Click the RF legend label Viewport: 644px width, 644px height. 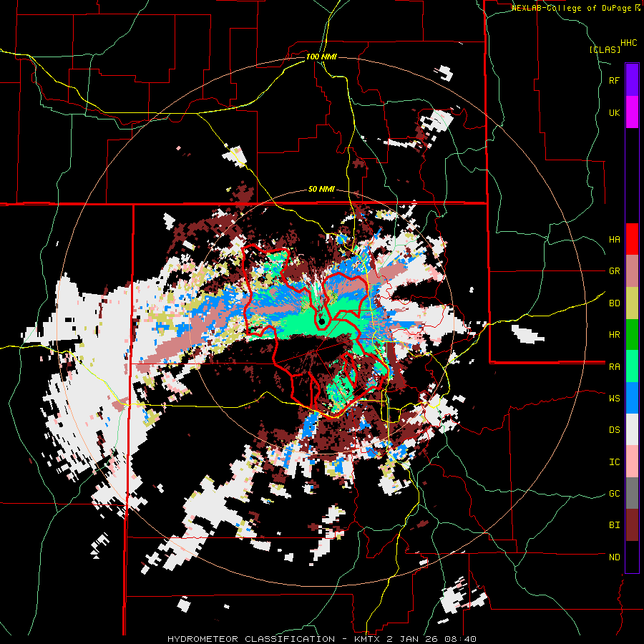tap(614, 81)
